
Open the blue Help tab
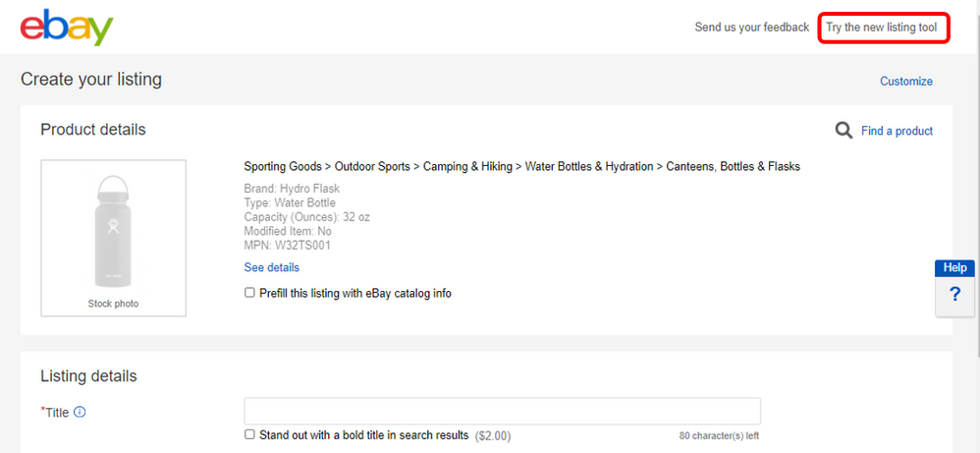pyautogui.click(x=954, y=267)
